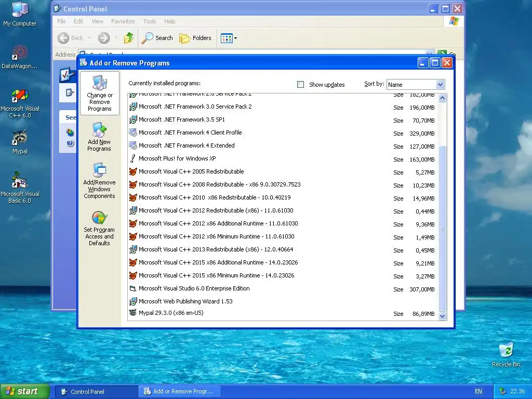Screen dimensions: 532x399
Task: Click Search in Control Panel toolbar
Action: pos(157,38)
